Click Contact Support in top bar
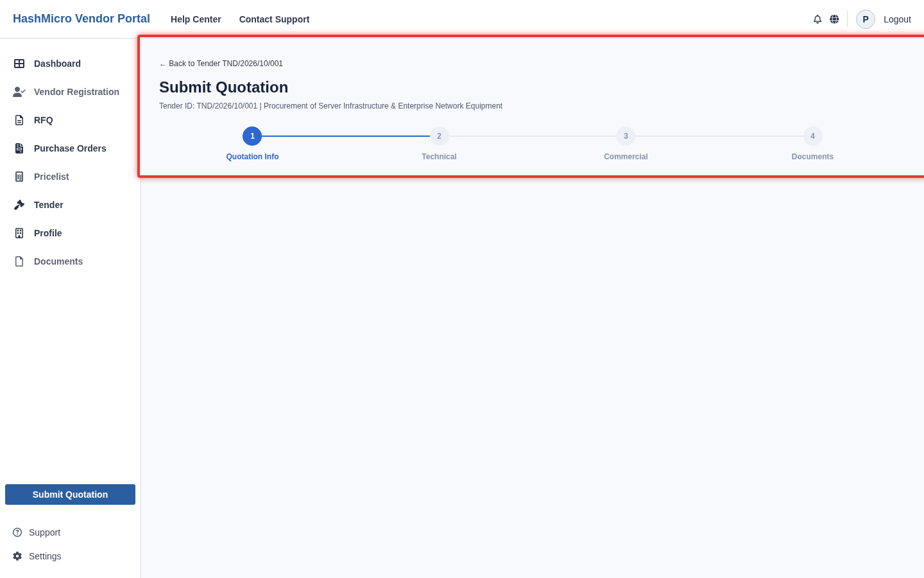 tap(274, 19)
